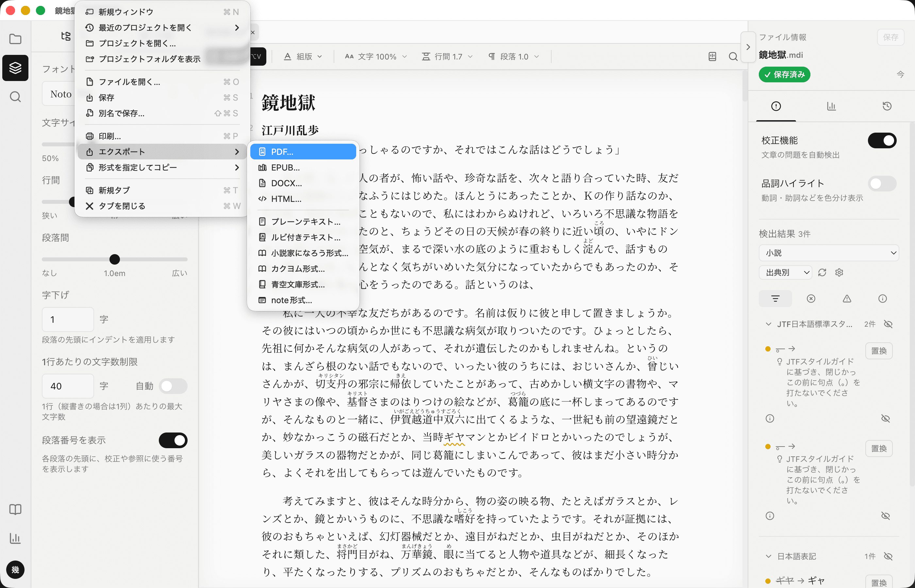Open the 文字 100% dropdown
Image resolution: width=915 pixels, height=588 pixels.
pos(376,57)
